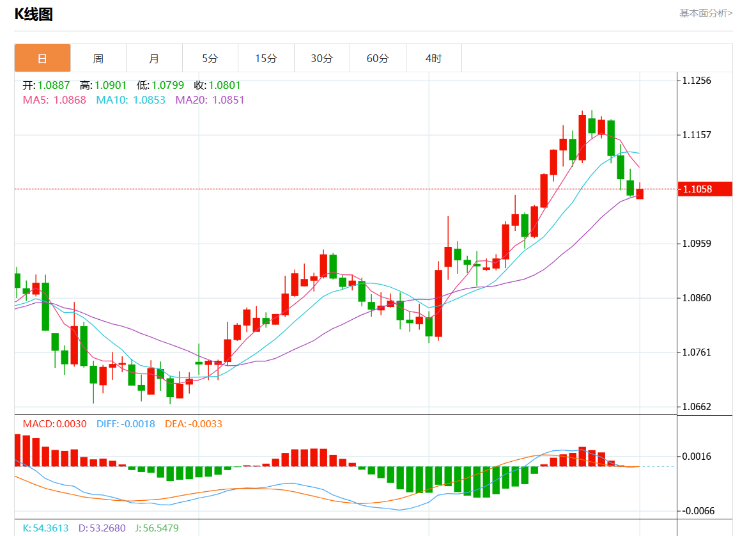
Task: Click the DIFF value label
Action: point(125,423)
